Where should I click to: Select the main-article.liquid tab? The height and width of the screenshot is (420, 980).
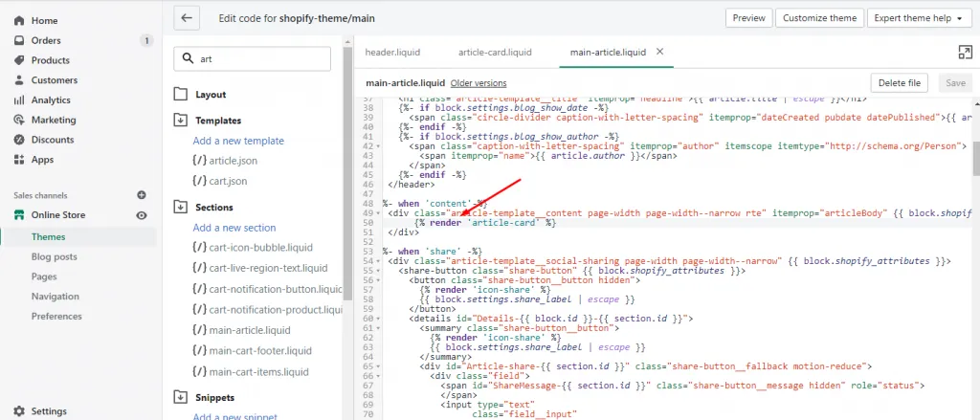point(608,53)
